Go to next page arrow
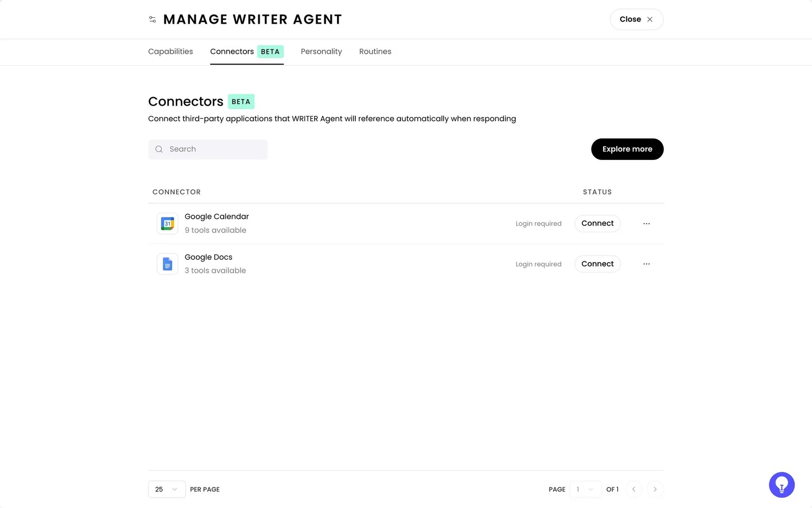Screen dimensions: 812x508 pos(655,489)
